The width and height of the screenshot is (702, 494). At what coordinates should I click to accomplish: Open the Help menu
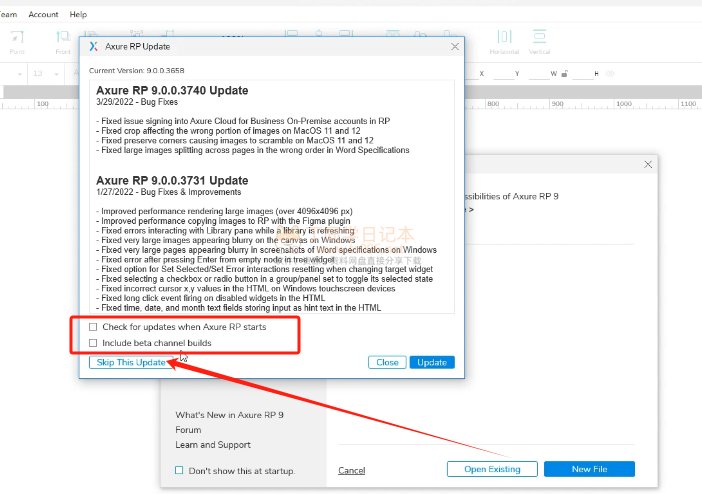tap(78, 14)
